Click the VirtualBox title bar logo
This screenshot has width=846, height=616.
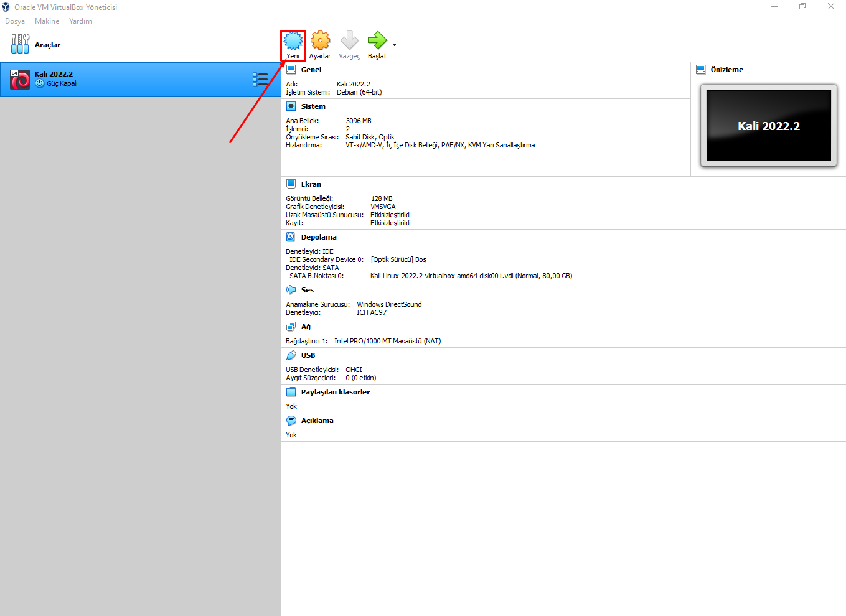6,7
